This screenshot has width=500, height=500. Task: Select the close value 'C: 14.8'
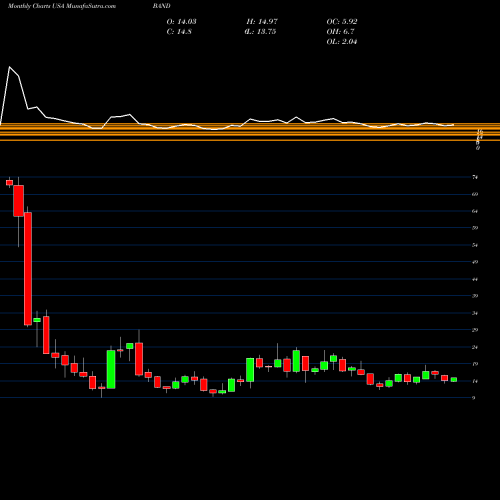coord(179,32)
